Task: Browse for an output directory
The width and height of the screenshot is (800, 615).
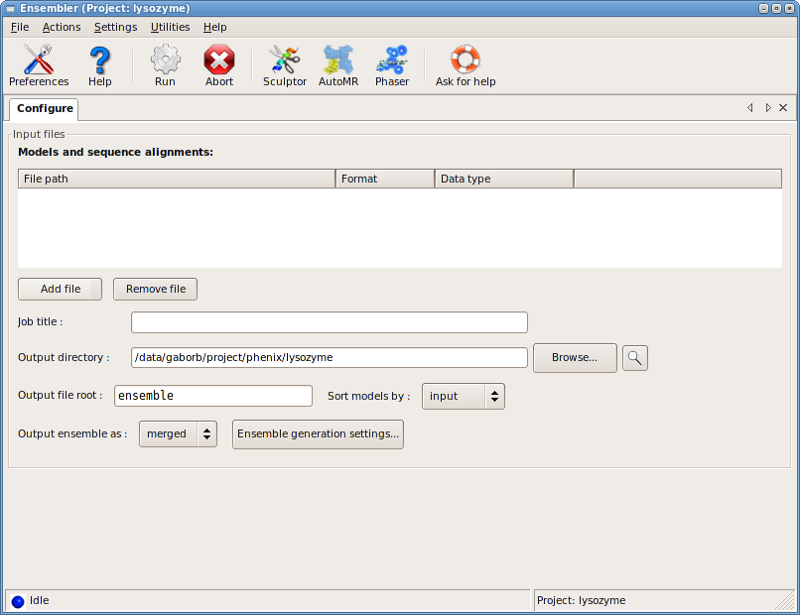Action: pos(574,357)
